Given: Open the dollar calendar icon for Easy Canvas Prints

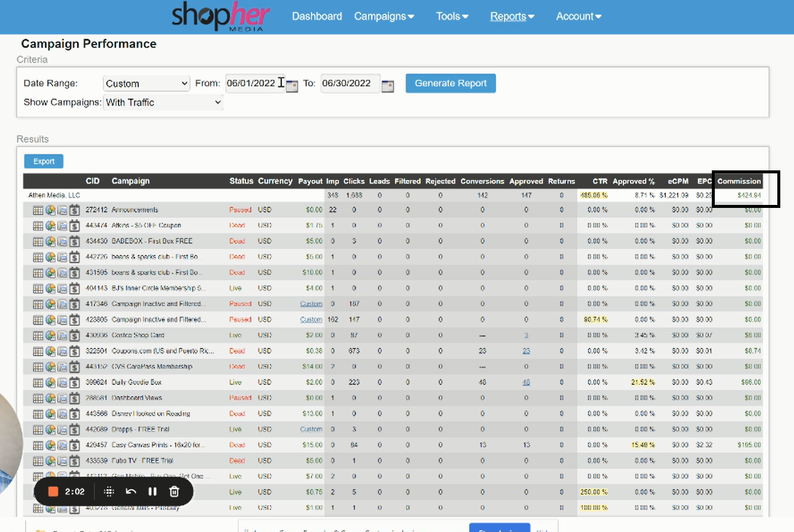Looking at the screenshot, I should [x=74, y=445].
